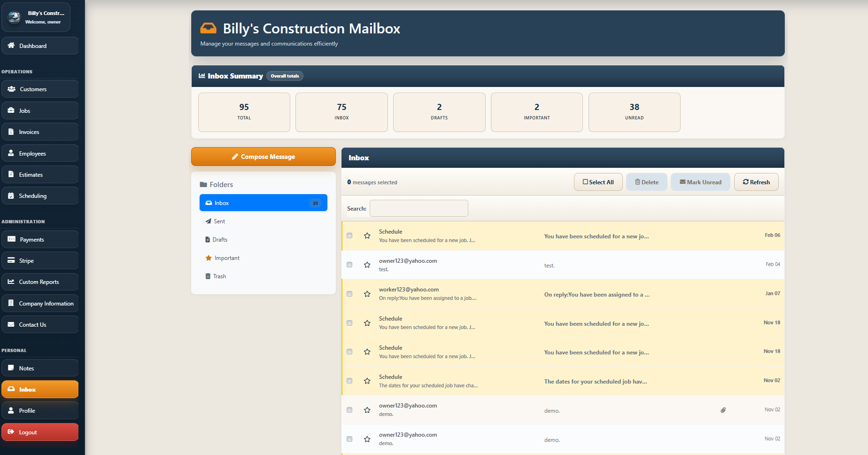Open the Sent folder

(x=219, y=221)
